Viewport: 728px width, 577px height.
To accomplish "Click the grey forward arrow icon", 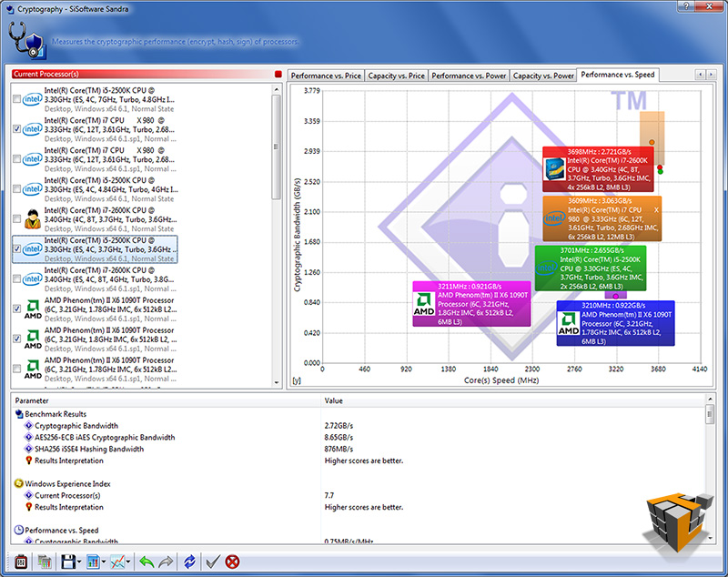I will pyautogui.click(x=166, y=562).
